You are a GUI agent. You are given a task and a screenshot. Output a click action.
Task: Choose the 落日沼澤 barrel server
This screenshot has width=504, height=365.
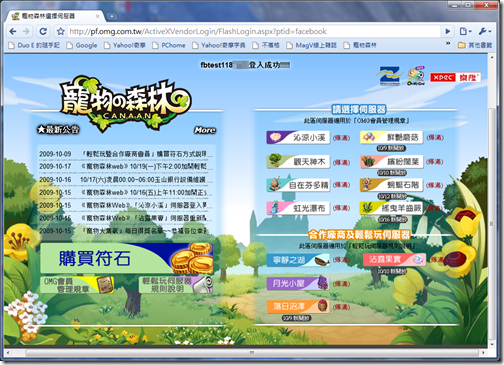point(298,307)
